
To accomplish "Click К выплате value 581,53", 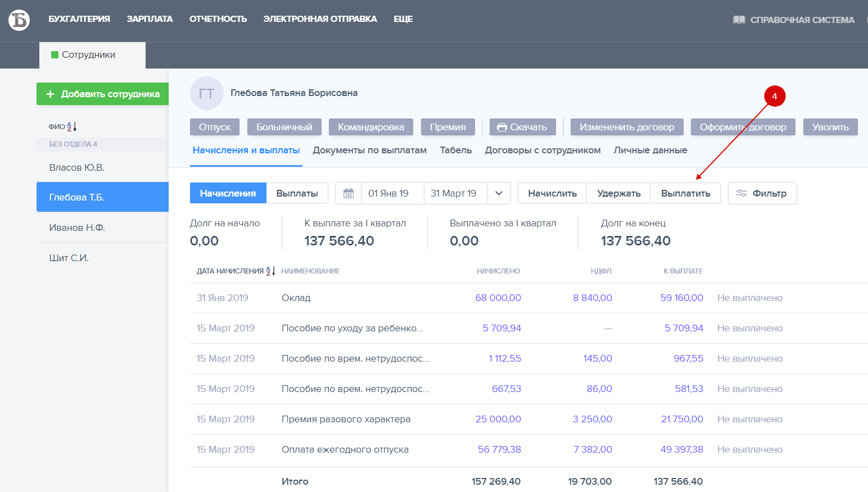I will (689, 389).
